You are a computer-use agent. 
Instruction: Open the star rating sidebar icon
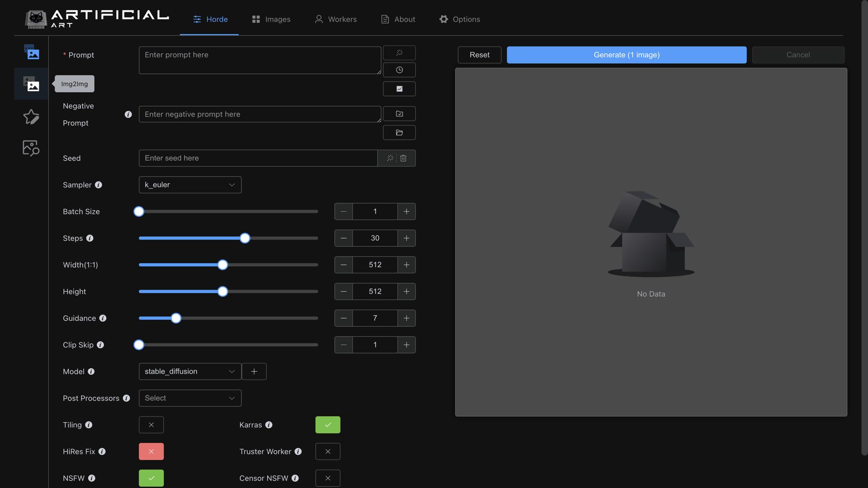31,117
